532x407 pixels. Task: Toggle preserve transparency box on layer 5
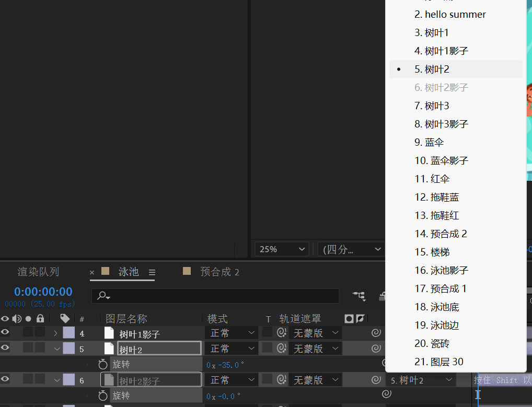click(x=268, y=348)
